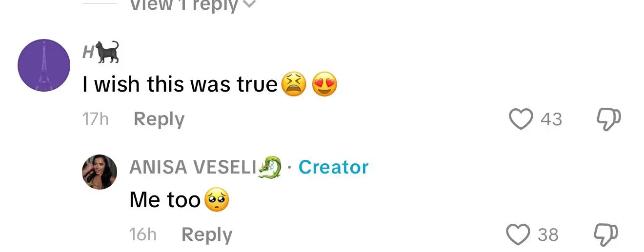Like the "I wish this was true" comment
Image resolution: width=644 pixels, height=252 pixels.
coord(521,119)
